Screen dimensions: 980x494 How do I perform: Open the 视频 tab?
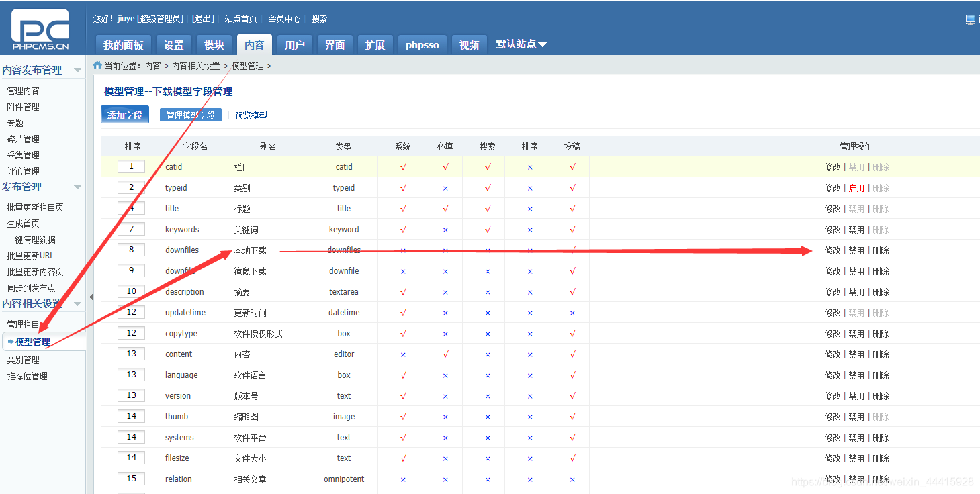pyautogui.click(x=470, y=45)
